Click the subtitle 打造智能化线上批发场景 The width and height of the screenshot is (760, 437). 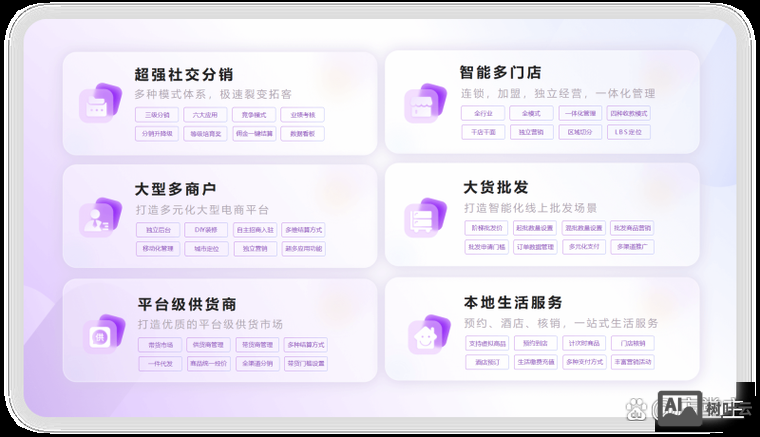tap(530, 208)
